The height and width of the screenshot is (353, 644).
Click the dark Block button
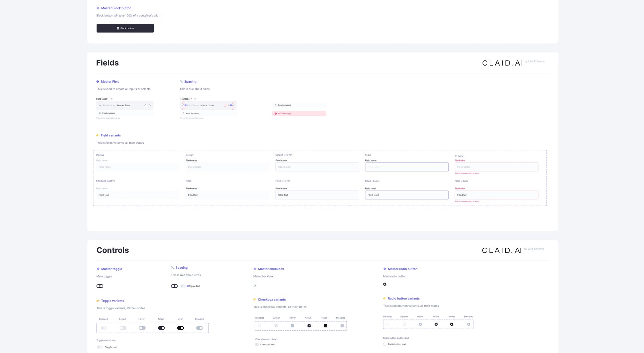point(125,28)
